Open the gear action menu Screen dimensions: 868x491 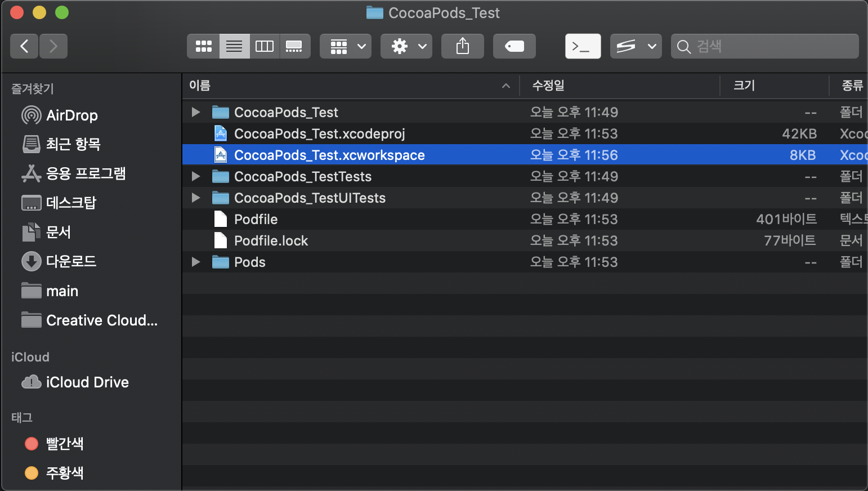click(x=406, y=46)
